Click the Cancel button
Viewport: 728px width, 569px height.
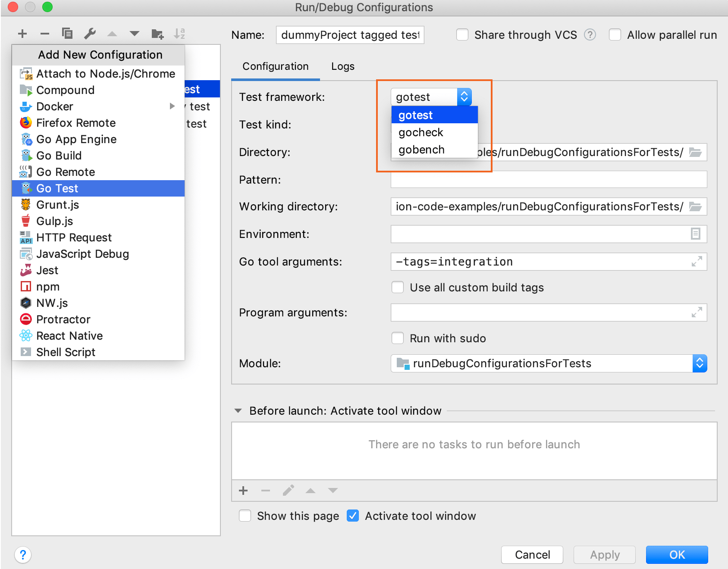pyautogui.click(x=532, y=555)
